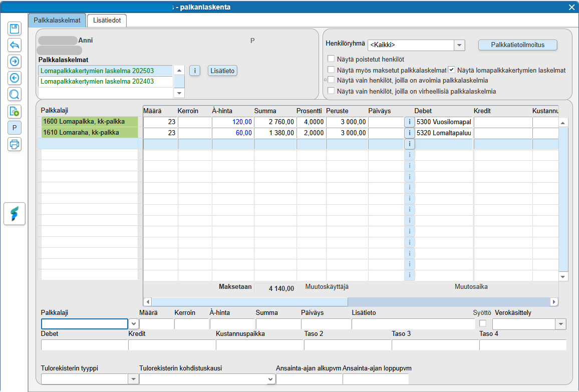Switch to the Lisätiedot tab
The height and width of the screenshot is (392, 579).
pos(107,20)
